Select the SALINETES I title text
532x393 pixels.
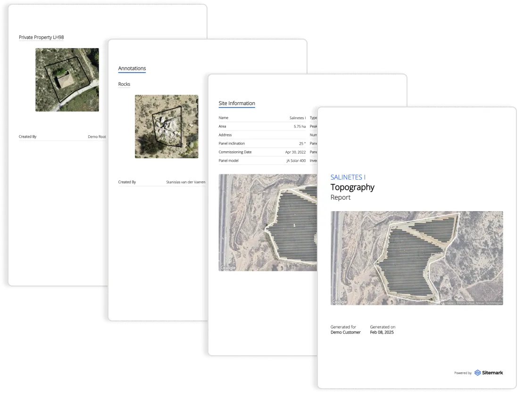click(348, 177)
